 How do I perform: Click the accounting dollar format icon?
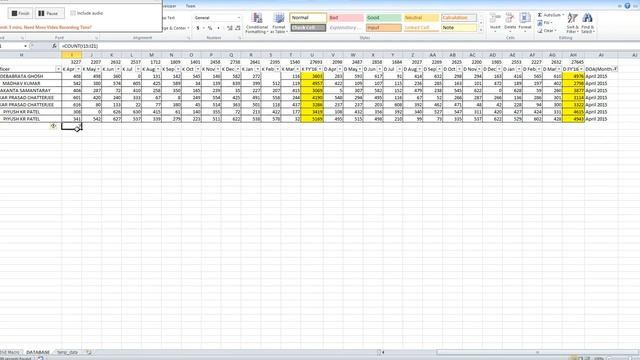(x=198, y=28)
